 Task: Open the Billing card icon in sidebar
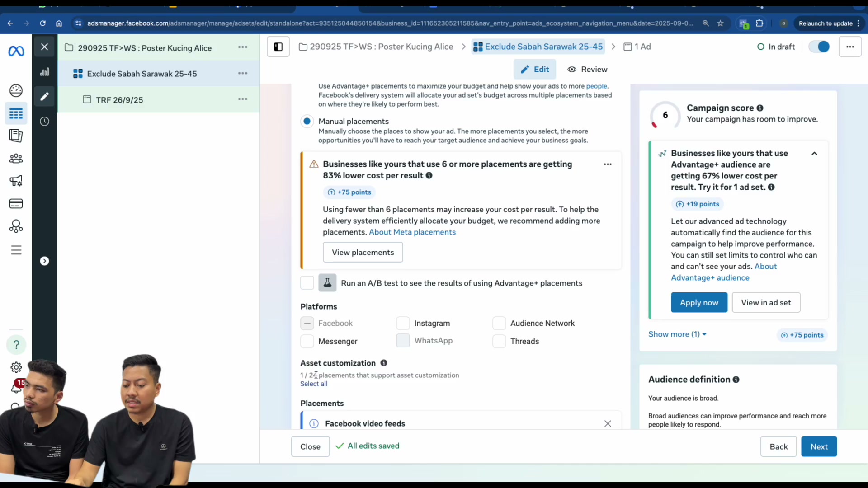tap(16, 204)
